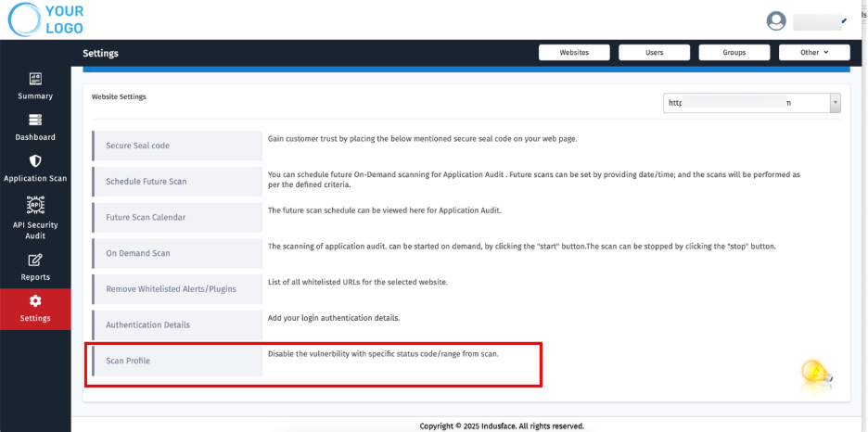The width and height of the screenshot is (868, 432).
Task: Click the 'future scan schedule can be viewed' text
Action: coord(384,210)
